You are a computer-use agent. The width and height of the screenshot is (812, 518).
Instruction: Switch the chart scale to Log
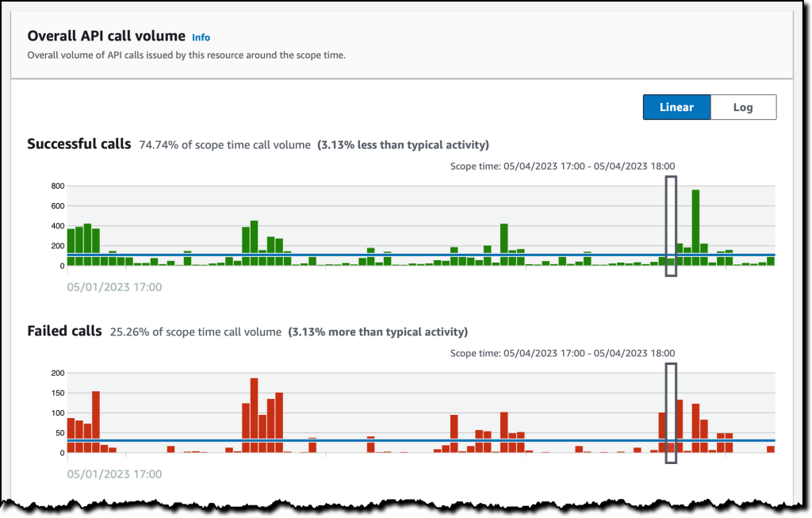tap(742, 107)
